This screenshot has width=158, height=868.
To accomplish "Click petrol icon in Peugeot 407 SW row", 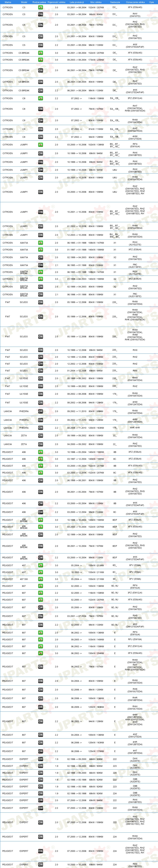I will click(x=40, y=579).
